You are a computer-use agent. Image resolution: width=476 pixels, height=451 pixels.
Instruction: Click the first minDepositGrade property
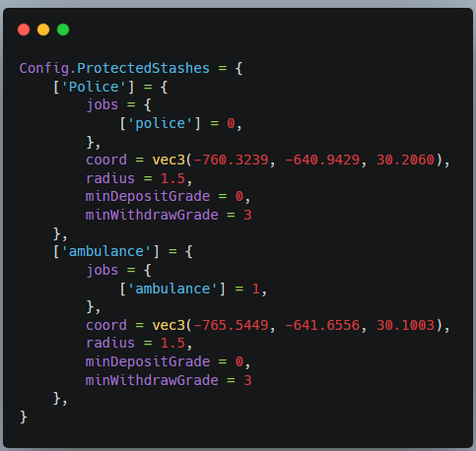coord(148,196)
